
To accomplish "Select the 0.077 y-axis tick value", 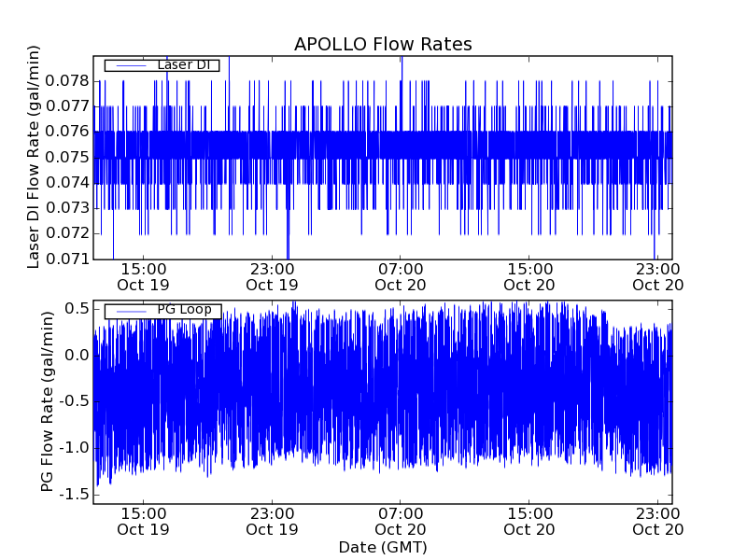I will pyautogui.click(x=67, y=106).
